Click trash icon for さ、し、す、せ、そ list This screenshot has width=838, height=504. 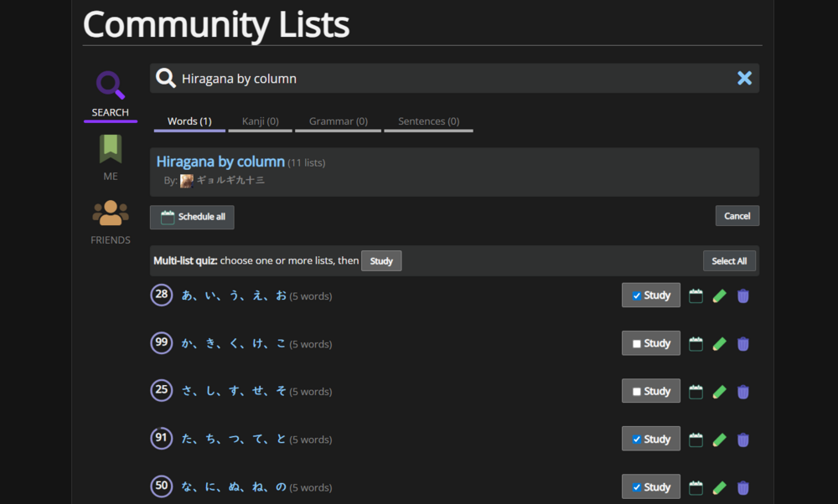(742, 392)
